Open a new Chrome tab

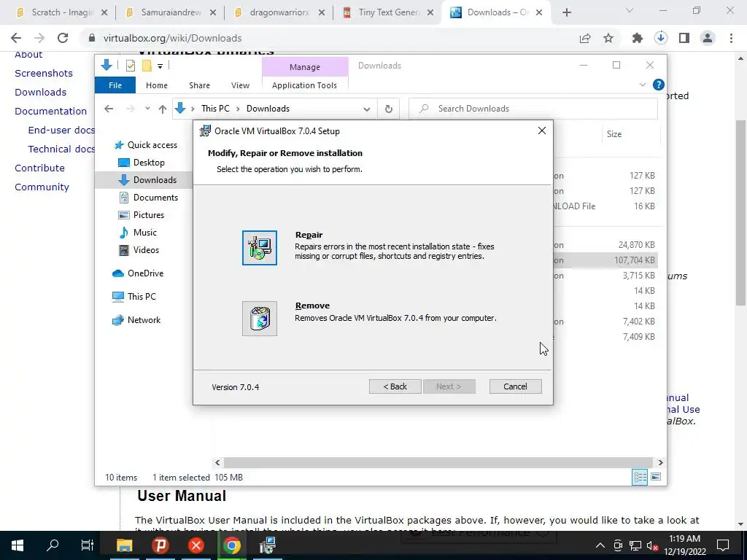[566, 12]
